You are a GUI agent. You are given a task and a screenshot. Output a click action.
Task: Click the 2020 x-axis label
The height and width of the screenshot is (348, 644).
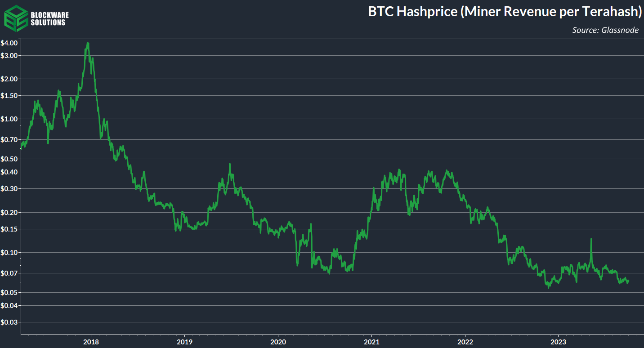pos(278,342)
